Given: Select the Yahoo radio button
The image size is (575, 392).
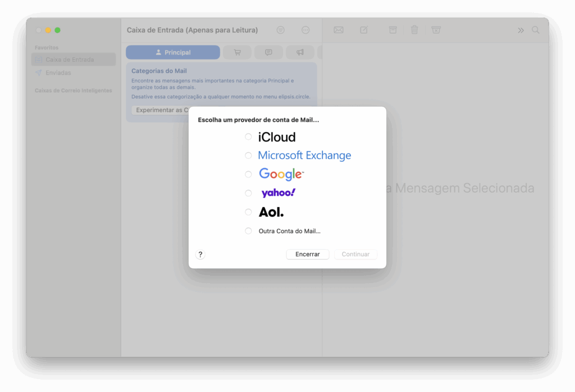Looking at the screenshot, I should (x=248, y=193).
